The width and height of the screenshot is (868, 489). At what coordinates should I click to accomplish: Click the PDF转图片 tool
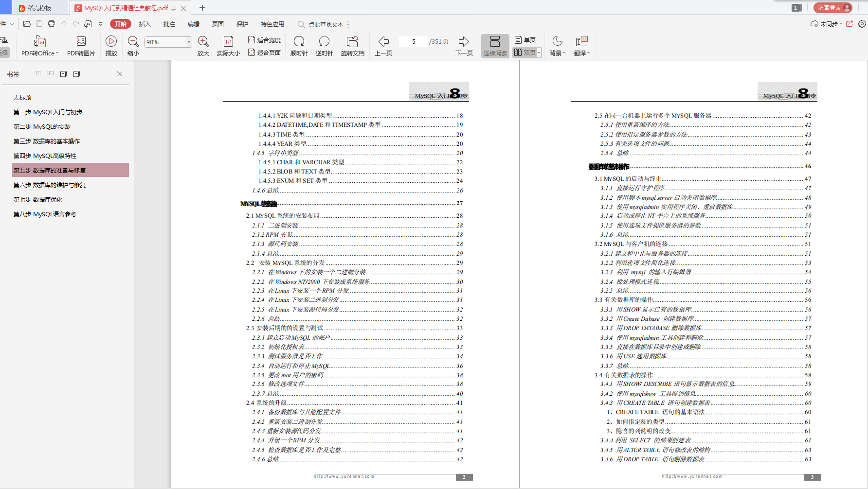[81, 46]
